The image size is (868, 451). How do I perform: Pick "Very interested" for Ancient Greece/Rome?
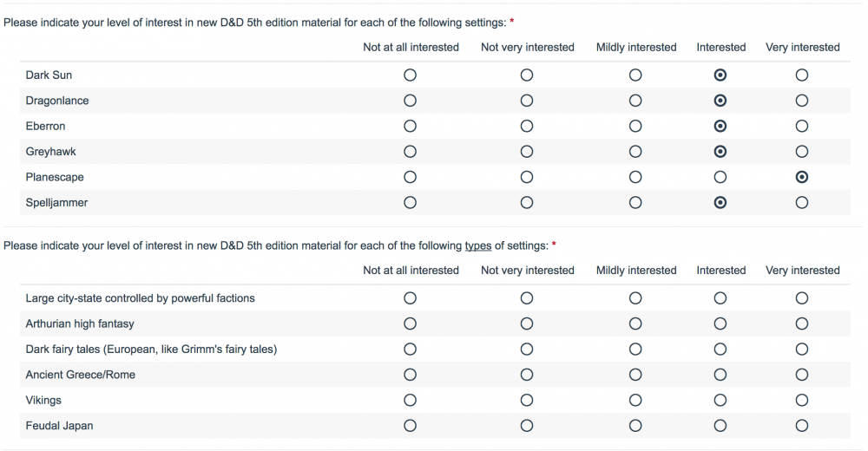click(x=801, y=375)
